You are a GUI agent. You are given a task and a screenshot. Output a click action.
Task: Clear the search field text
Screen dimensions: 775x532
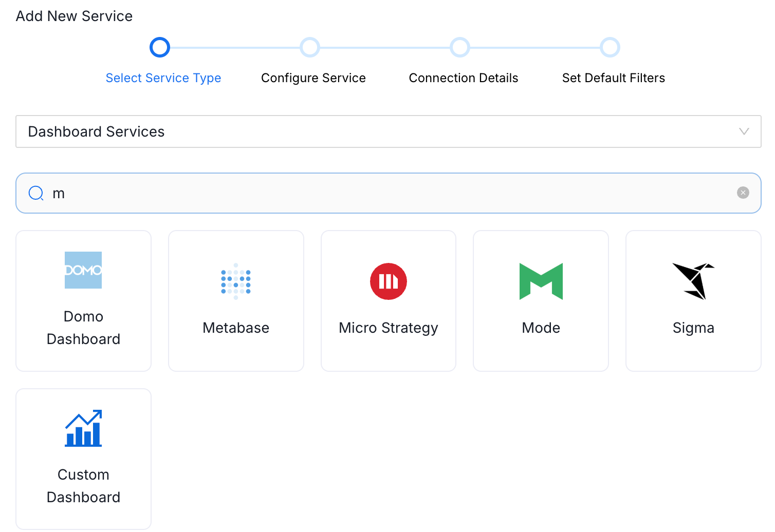[x=743, y=193]
